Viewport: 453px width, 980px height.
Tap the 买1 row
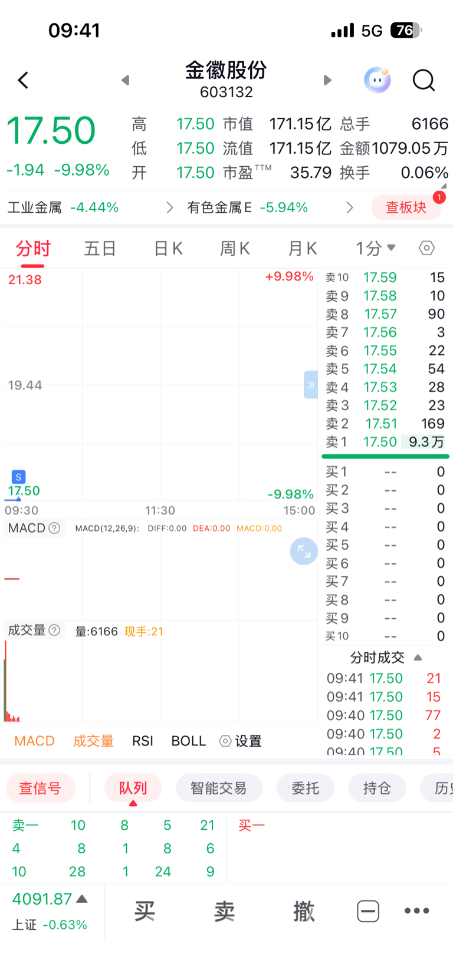pyautogui.click(x=385, y=472)
